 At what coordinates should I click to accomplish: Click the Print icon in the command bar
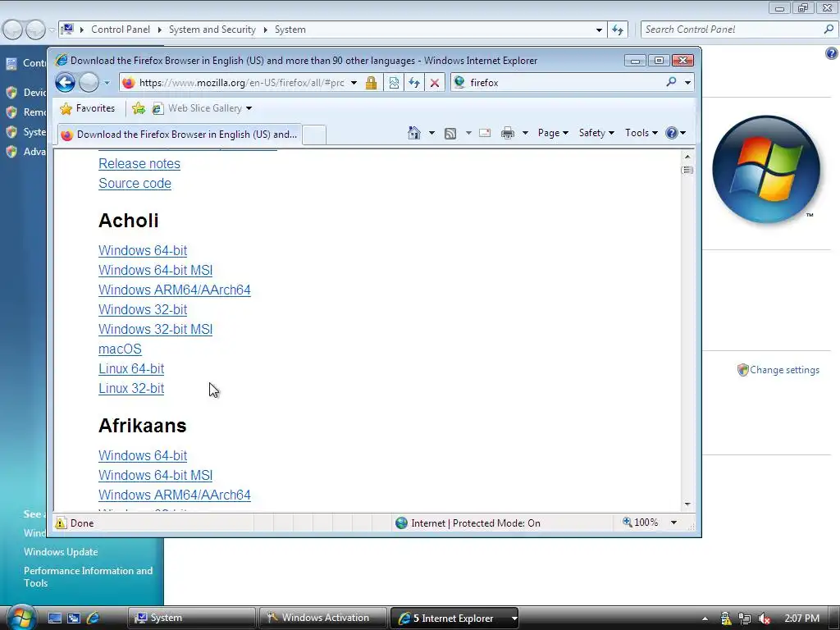508,133
